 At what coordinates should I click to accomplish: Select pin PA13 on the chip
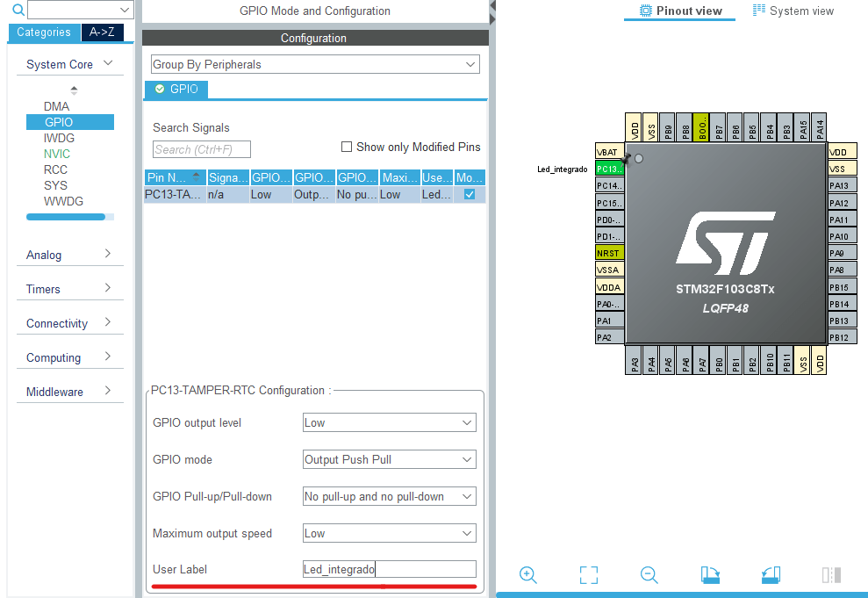click(842, 185)
